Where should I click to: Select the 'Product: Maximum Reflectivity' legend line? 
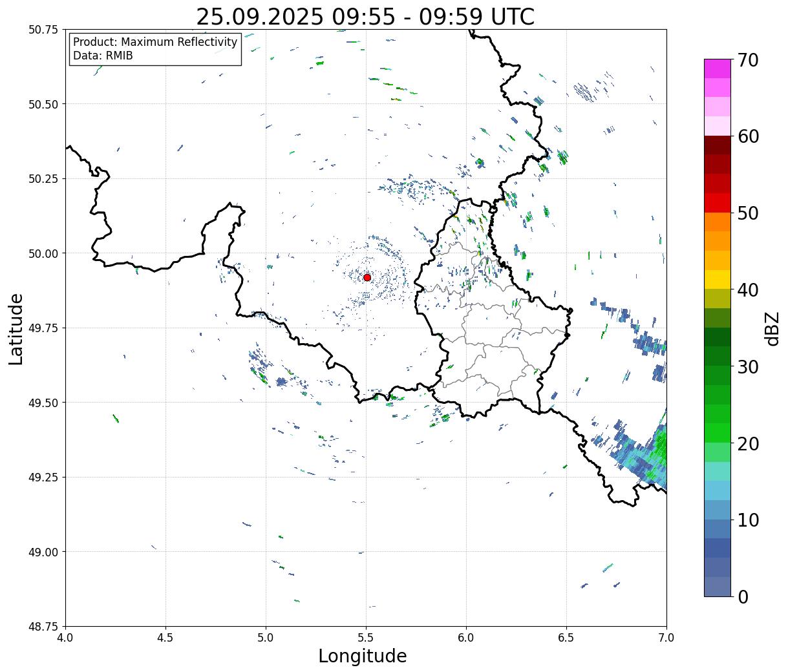(x=155, y=42)
